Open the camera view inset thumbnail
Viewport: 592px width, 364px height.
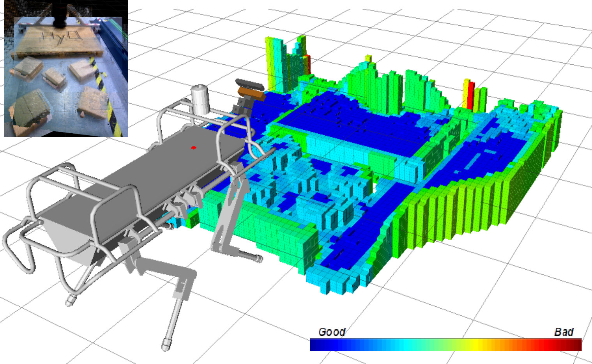[x=66, y=68]
